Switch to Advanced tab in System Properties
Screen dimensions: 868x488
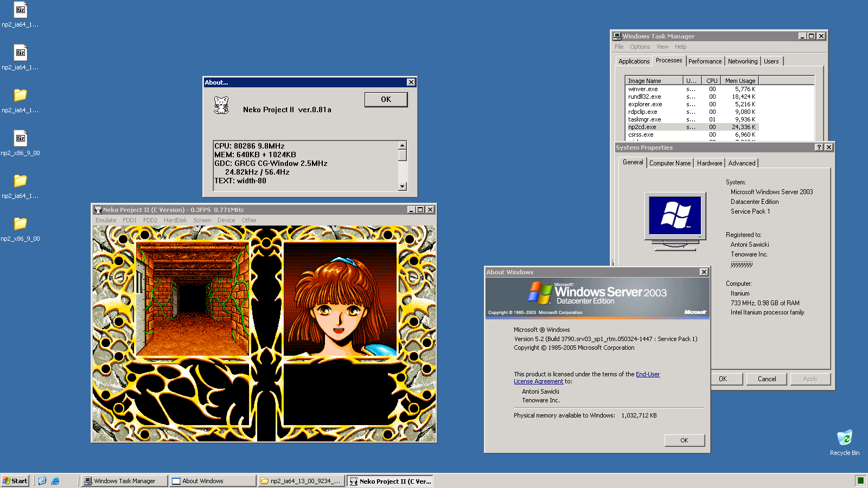(742, 163)
